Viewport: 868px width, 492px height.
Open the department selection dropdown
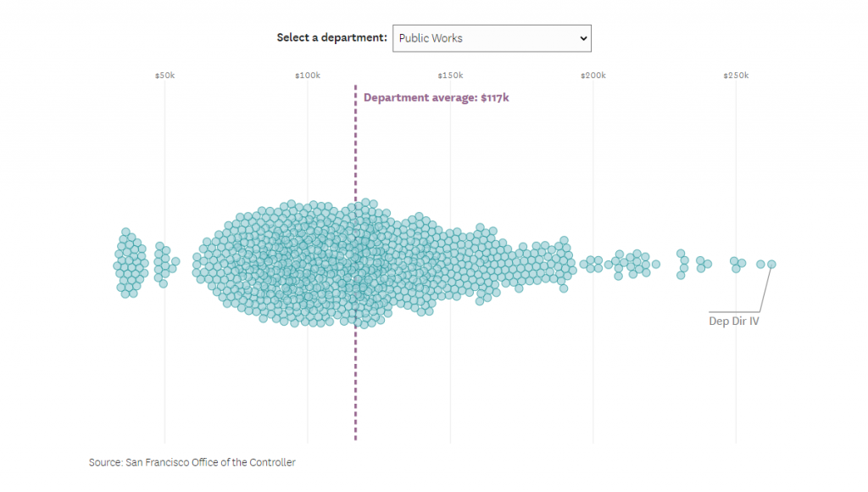tap(492, 38)
